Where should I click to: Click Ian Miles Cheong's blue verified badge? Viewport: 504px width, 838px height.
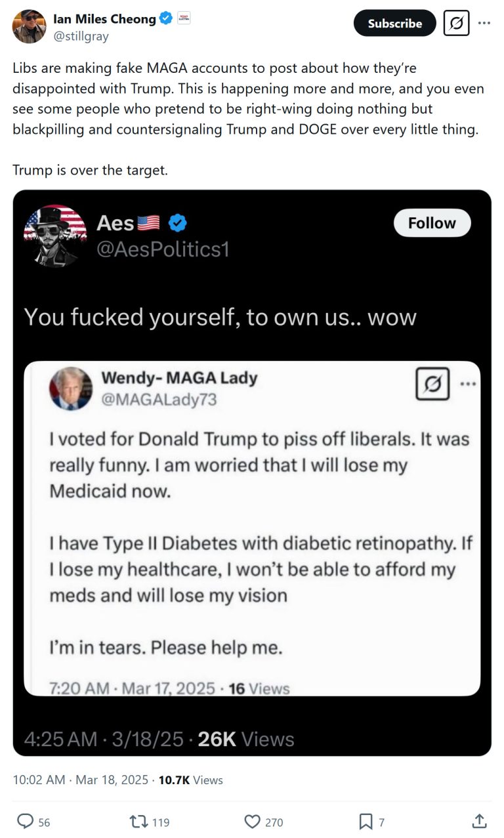click(x=166, y=19)
